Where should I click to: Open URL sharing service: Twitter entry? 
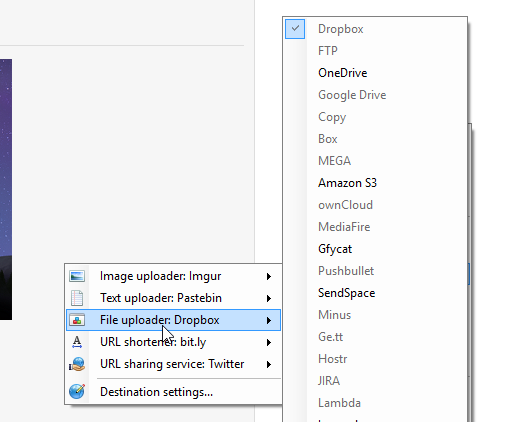click(173, 364)
